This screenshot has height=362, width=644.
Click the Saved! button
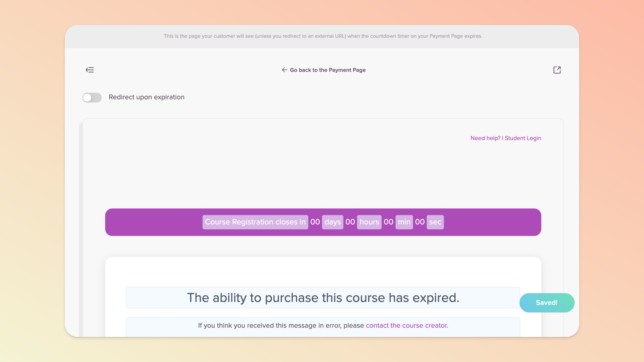pyautogui.click(x=546, y=302)
